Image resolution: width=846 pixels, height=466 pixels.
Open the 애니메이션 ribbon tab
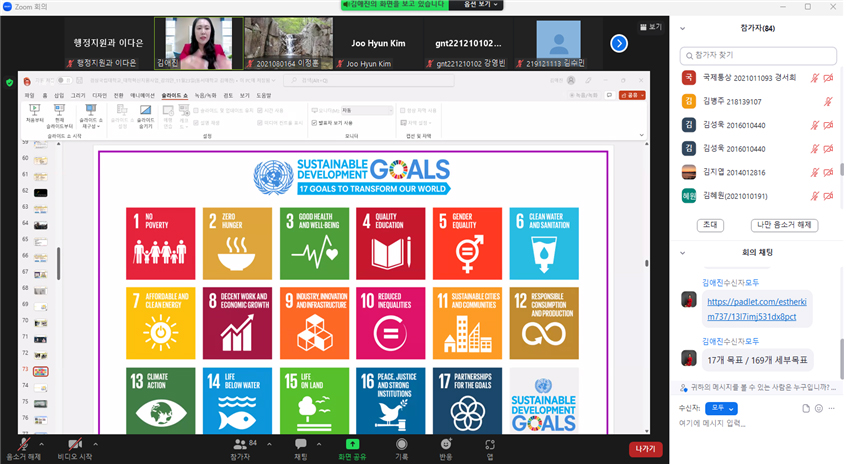[142, 95]
